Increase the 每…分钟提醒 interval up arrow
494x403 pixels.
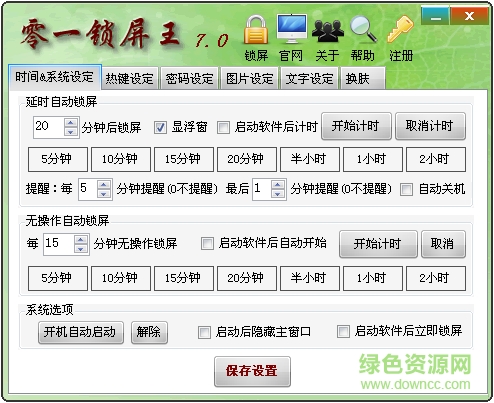coord(104,184)
